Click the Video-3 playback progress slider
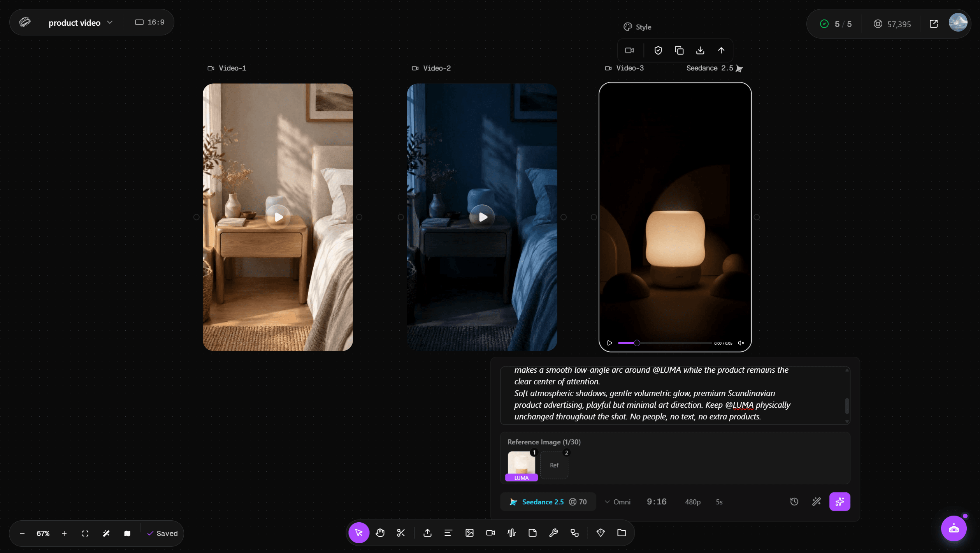980x553 pixels. click(665, 343)
